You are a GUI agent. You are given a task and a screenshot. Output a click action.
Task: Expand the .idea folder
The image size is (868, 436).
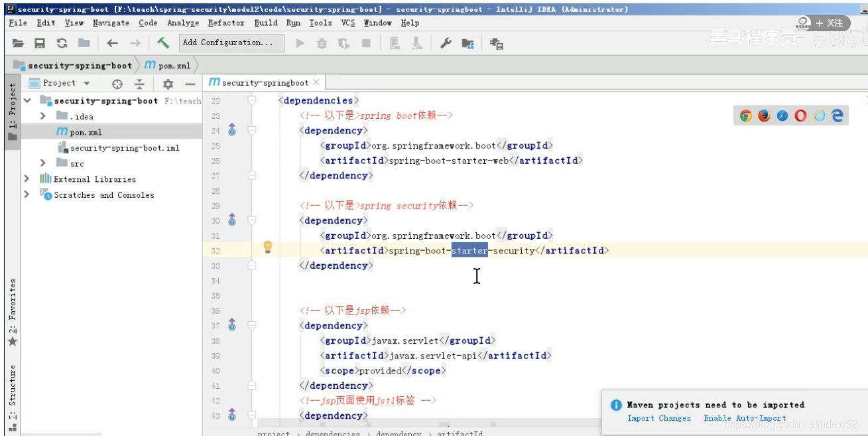click(43, 116)
